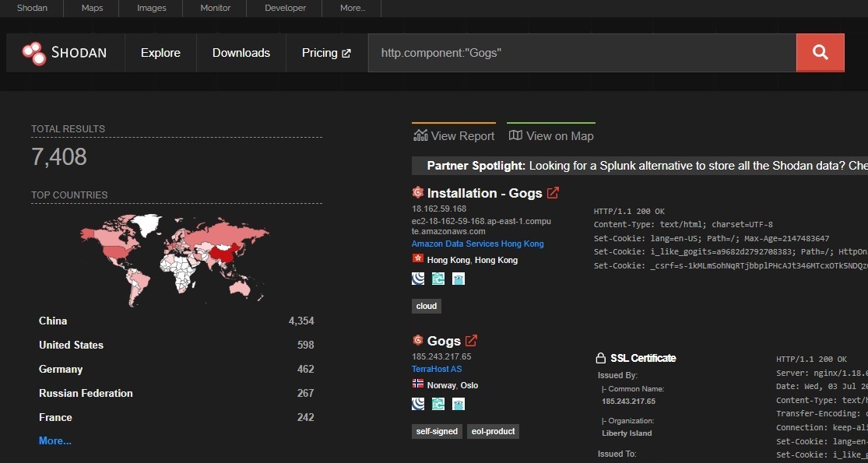Click the Partner Spotlight banner
This screenshot has height=463, width=868.
point(640,166)
